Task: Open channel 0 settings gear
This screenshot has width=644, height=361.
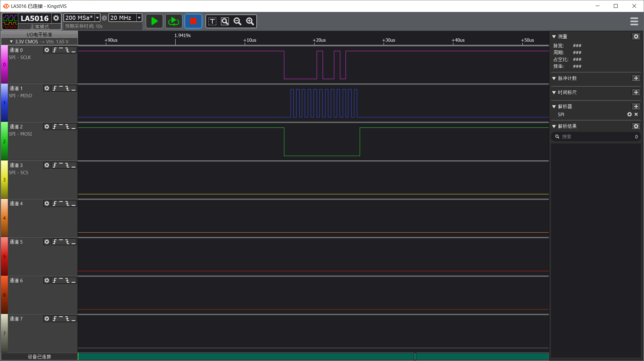Action: pyautogui.click(x=47, y=50)
